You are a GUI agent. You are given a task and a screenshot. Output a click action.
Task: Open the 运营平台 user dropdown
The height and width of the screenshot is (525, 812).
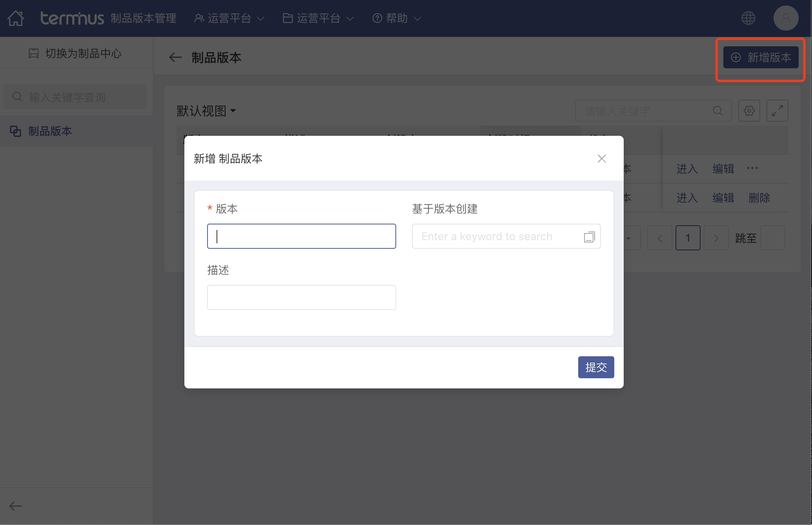pos(229,18)
